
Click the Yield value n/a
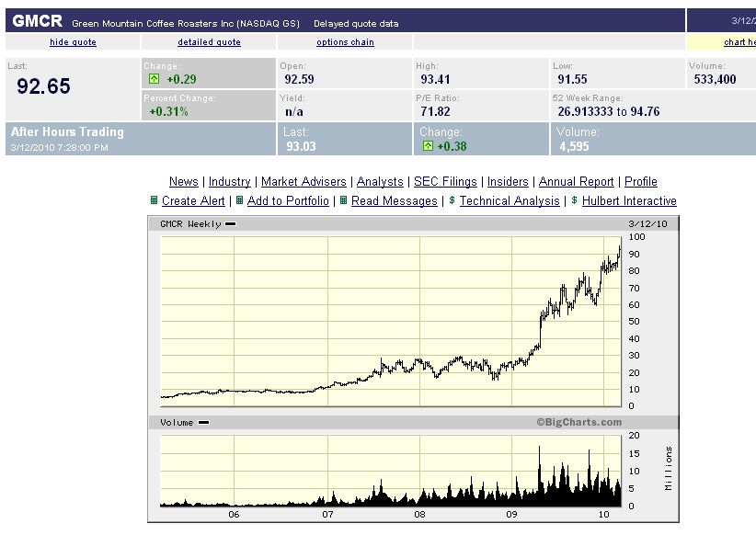pos(293,111)
